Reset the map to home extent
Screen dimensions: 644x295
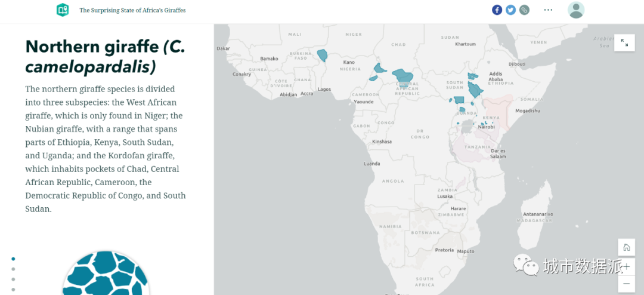pyautogui.click(x=626, y=247)
